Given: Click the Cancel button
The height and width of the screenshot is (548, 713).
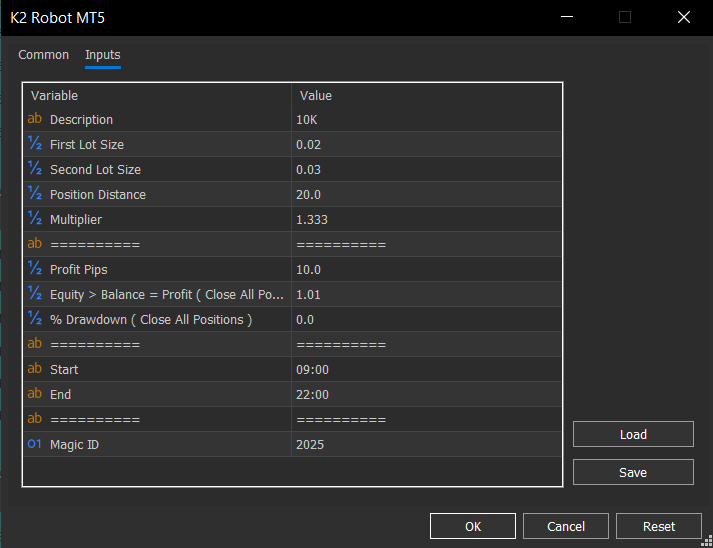Looking at the screenshot, I should pyautogui.click(x=566, y=526).
